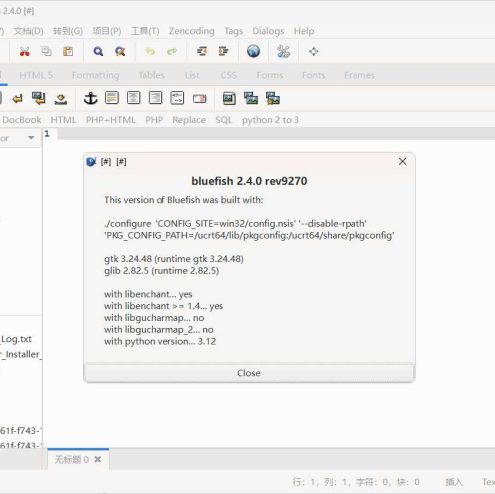Open preferences via tools icon
The height and width of the screenshot is (494, 495).
click(283, 51)
